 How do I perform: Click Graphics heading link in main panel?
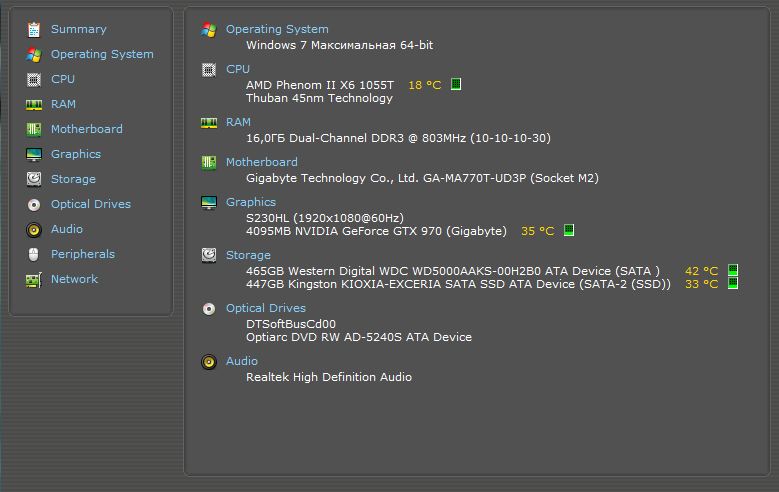tap(251, 202)
